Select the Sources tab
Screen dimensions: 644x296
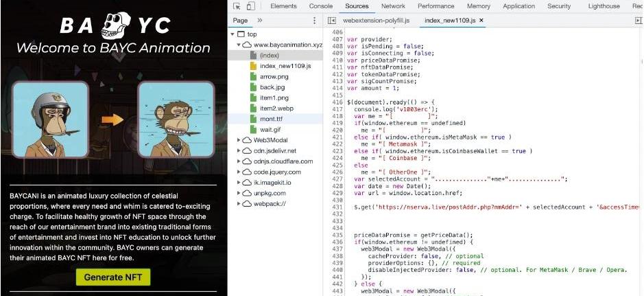tap(357, 6)
